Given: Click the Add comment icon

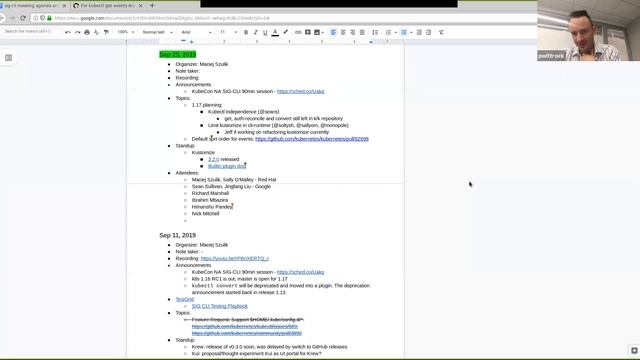Looking at the screenshot, I should [x=308, y=32].
